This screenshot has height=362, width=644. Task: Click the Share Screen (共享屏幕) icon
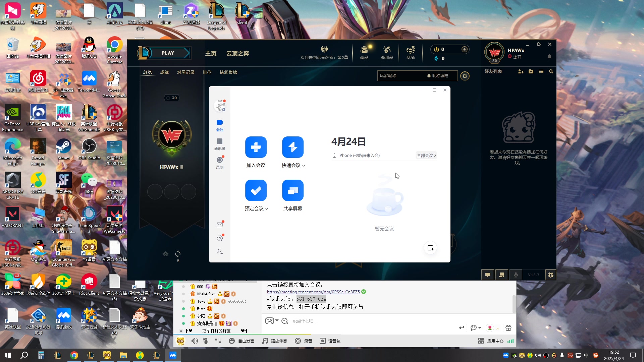pos(292,190)
